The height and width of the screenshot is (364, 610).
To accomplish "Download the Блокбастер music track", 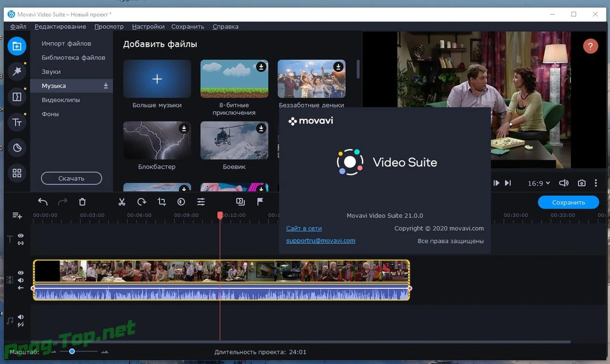I will 184,128.
